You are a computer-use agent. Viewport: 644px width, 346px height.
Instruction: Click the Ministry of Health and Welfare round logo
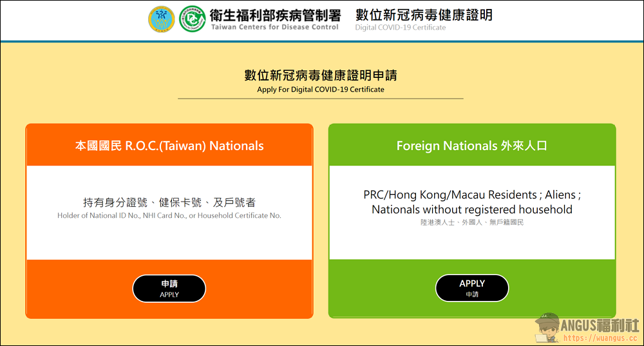tap(162, 19)
